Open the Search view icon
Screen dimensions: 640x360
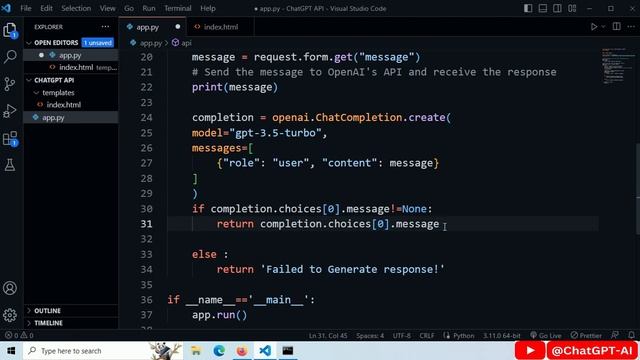pyautogui.click(x=10, y=56)
